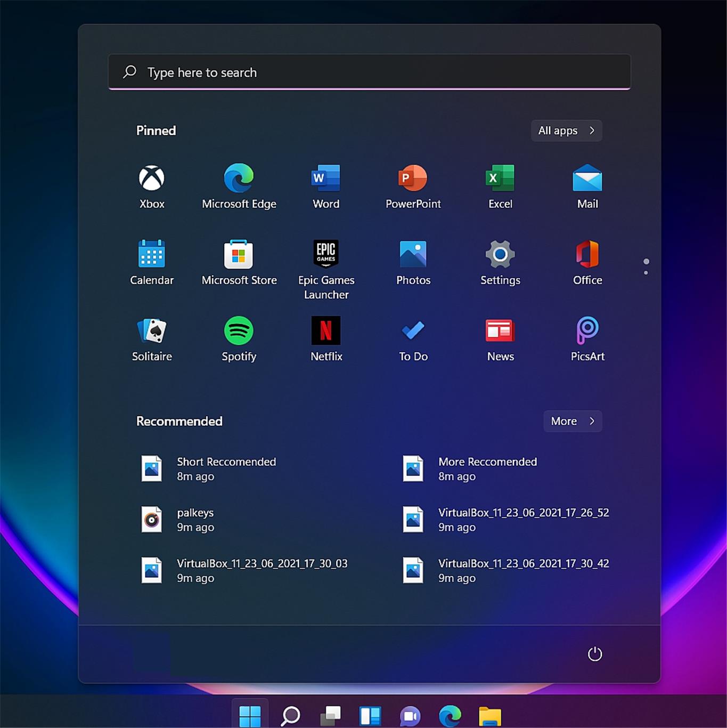Open PicsArt app
The width and height of the screenshot is (727, 728).
587,339
